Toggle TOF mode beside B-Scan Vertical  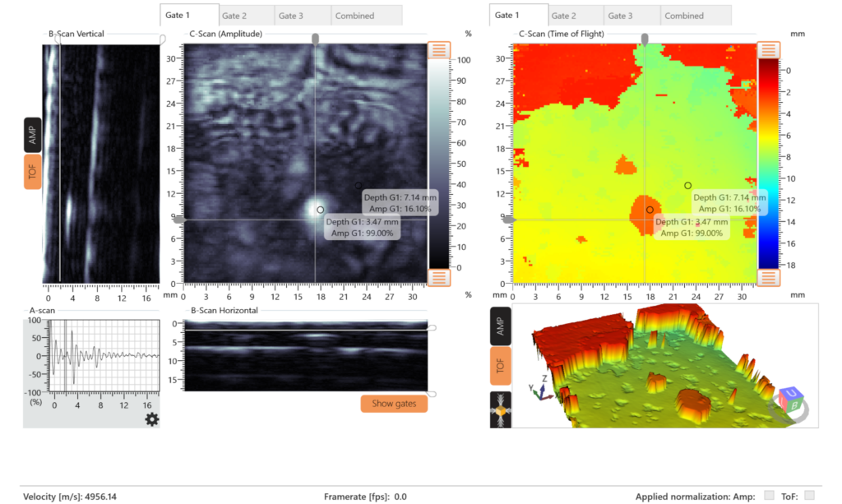[x=33, y=171]
